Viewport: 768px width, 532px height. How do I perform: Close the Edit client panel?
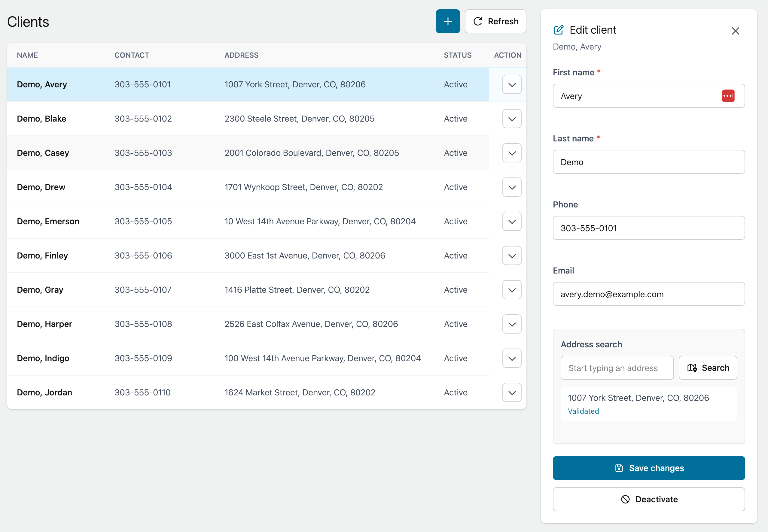(735, 31)
